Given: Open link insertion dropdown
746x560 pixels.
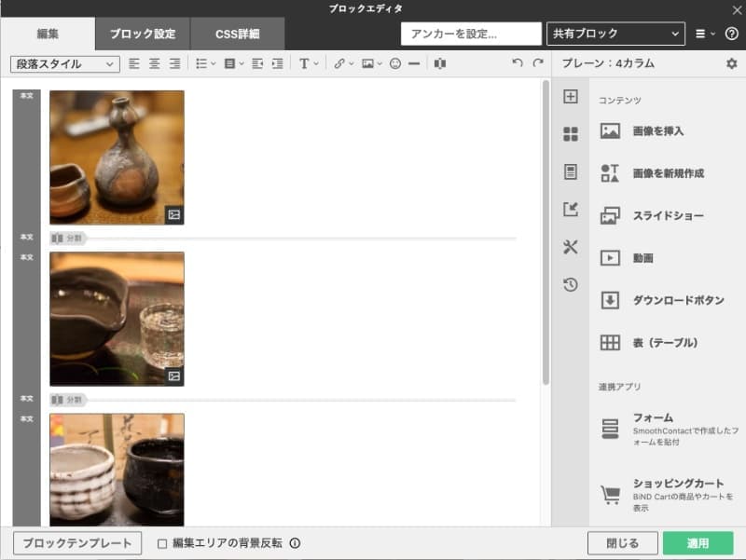Looking at the screenshot, I should click(343, 63).
